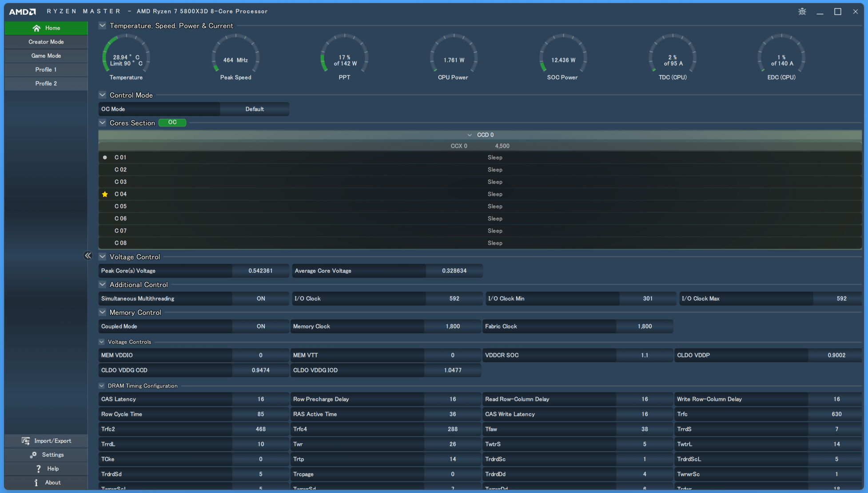The width and height of the screenshot is (868, 493).
Task: Open Settings from sidebar
Action: point(46,454)
